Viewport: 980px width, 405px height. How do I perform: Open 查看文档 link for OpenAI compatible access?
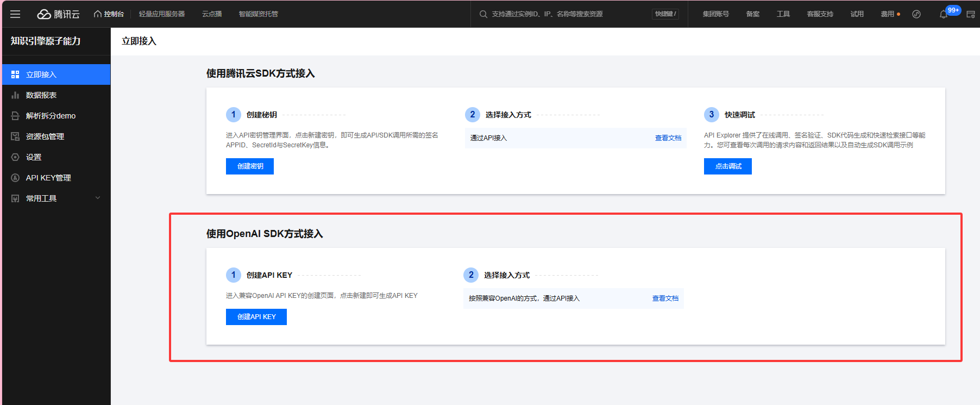click(665, 298)
